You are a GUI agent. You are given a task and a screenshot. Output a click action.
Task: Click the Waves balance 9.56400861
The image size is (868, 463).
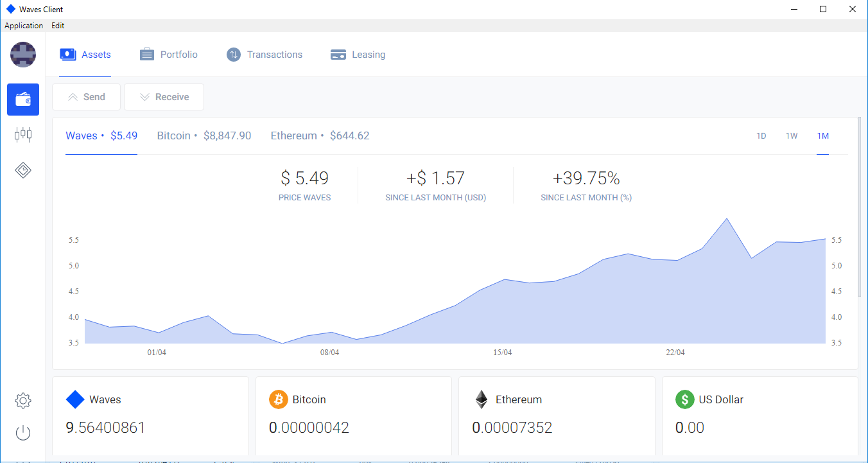pyautogui.click(x=106, y=428)
